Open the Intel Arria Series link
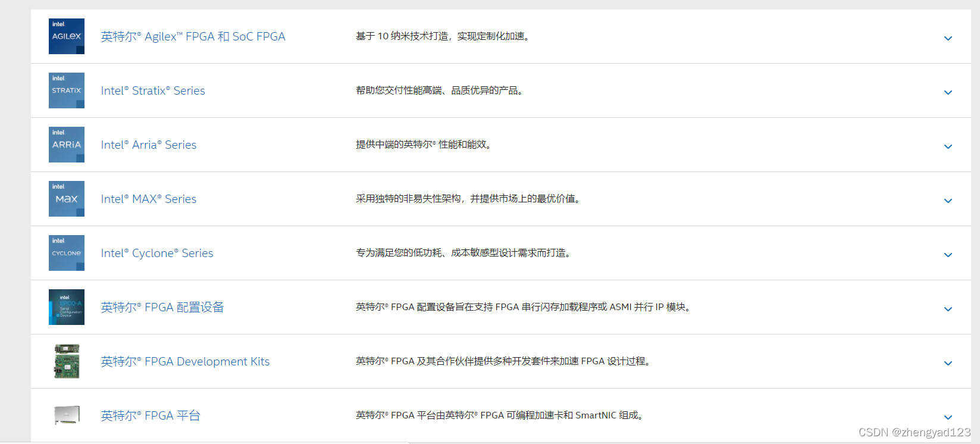Image resolution: width=980 pixels, height=444 pixels. [x=149, y=145]
